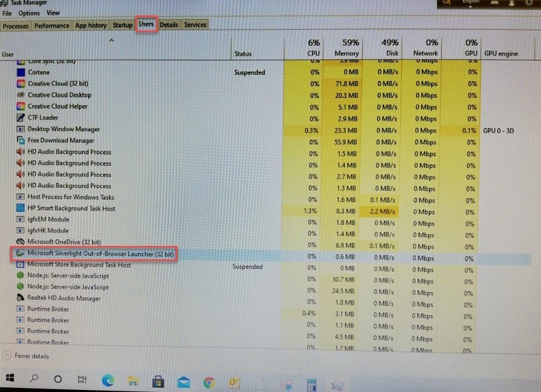
Task: Click the Node.js server-side JavaScript icon
Action: click(x=20, y=274)
